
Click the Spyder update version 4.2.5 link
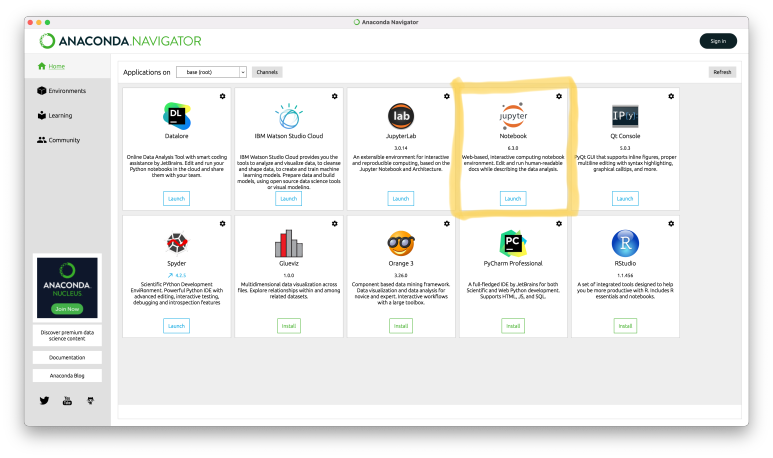point(176,275)
